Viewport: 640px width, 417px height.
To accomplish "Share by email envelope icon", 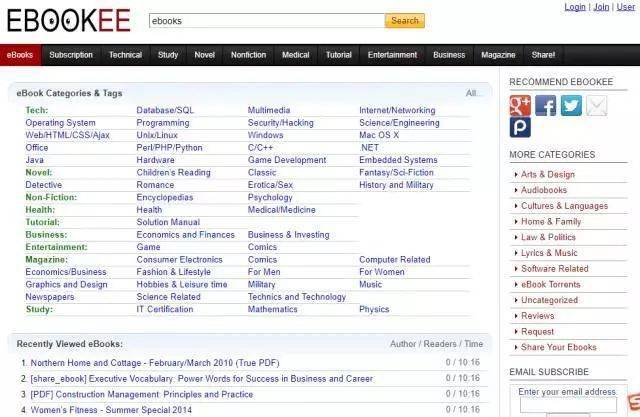I will tap(596, 106).
